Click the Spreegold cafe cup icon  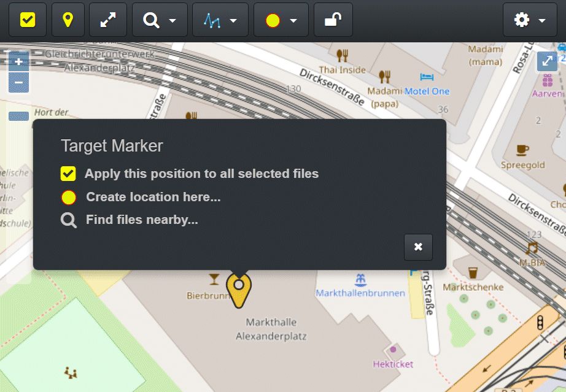pyautogui.click(x=522, y=150)
